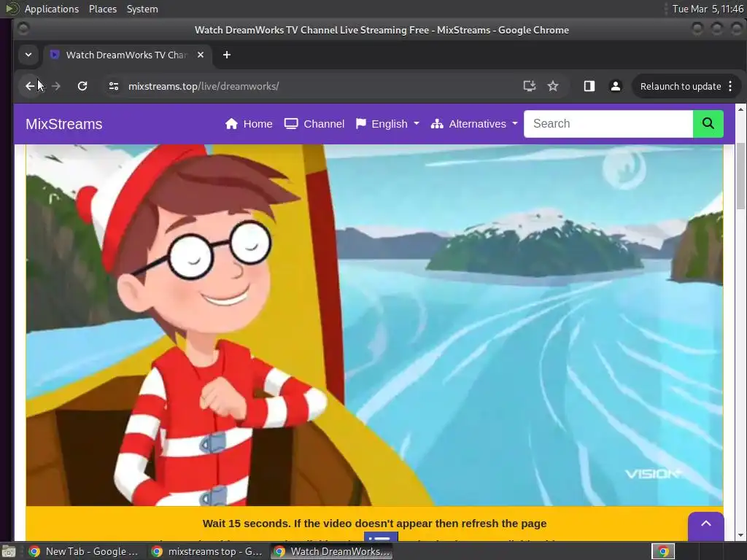The image size is (747, 560).
Task: Expand the Alternatives dropdown
Action: coord(474,124)
